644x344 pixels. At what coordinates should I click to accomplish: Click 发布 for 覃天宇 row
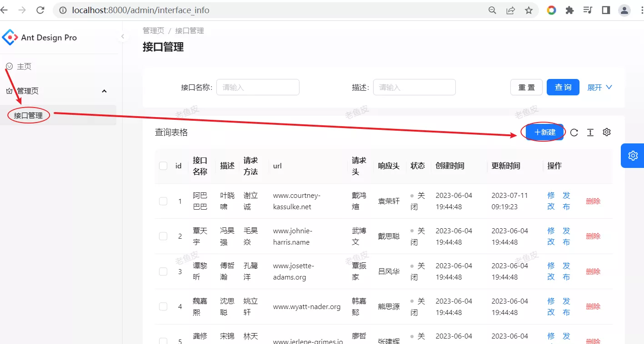click(x=566, y=236)
